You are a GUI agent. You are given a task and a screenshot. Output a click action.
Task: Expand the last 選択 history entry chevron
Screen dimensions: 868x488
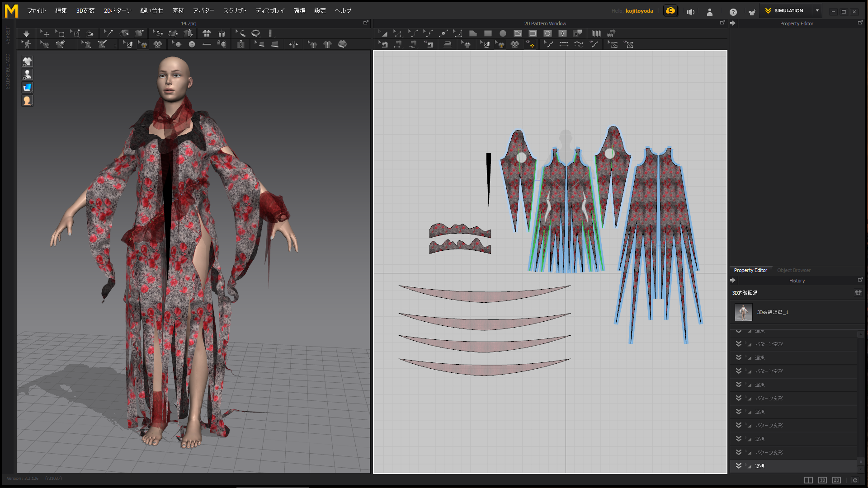pos(739,466)
